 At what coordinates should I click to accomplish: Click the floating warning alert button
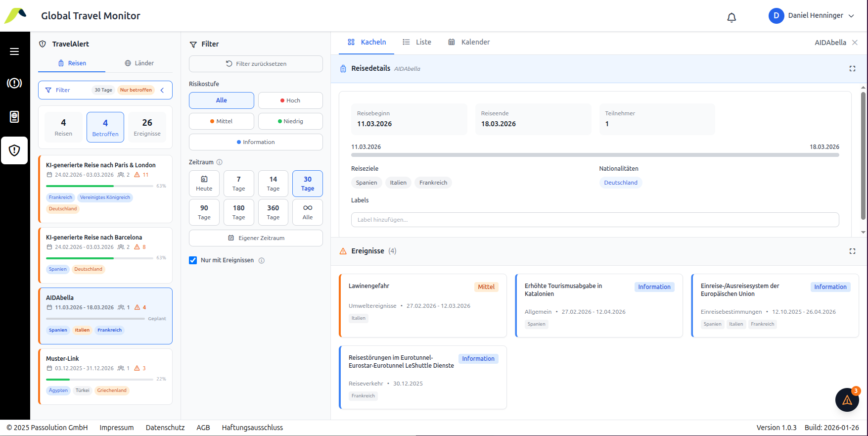coord(847,400)
